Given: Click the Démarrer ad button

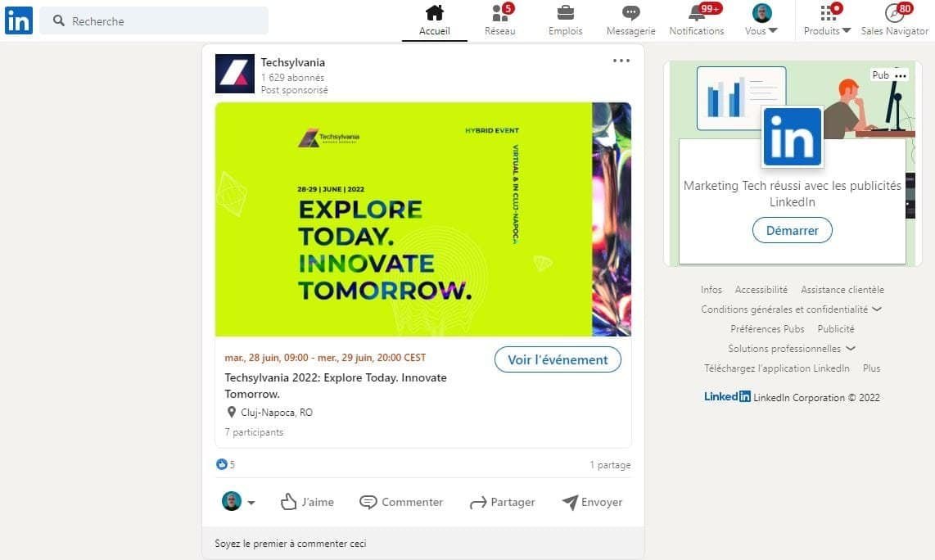Looking at the screenshot, I should 792,230.
